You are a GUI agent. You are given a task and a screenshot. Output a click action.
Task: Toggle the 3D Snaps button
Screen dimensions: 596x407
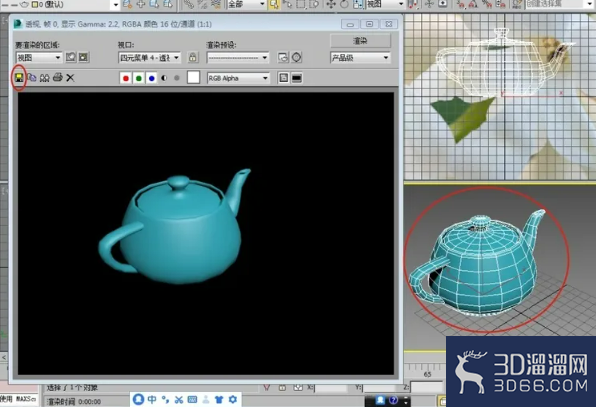pos(460,5)
